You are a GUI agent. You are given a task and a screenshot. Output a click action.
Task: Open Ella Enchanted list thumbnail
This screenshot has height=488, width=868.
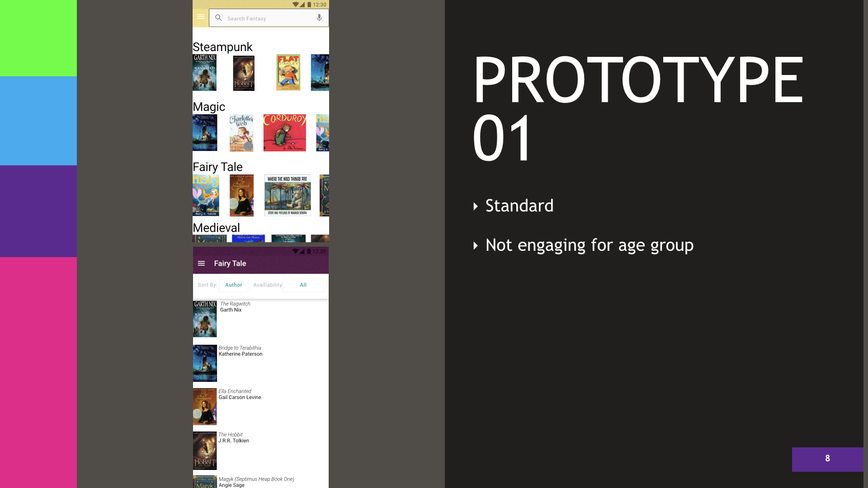[205, 407]
